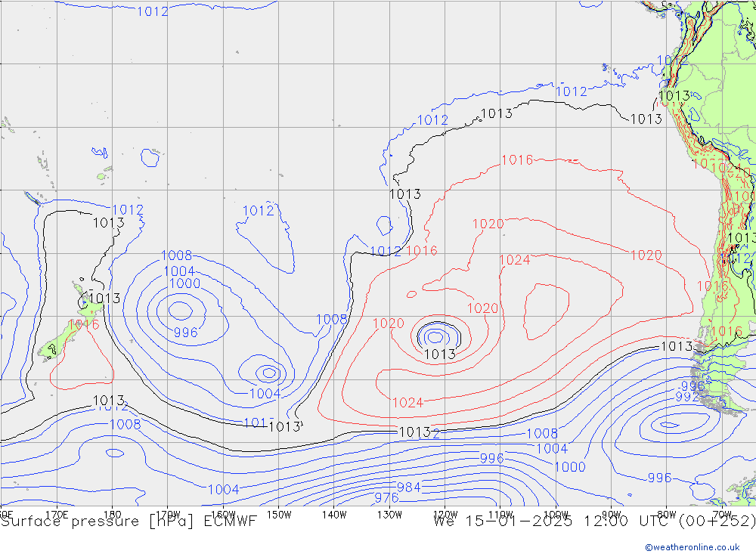Image resolution: width=756 pixels, height=554 pixels.
Task: Click the 1012 label at the top-left edge
Action: pos(152,11)
